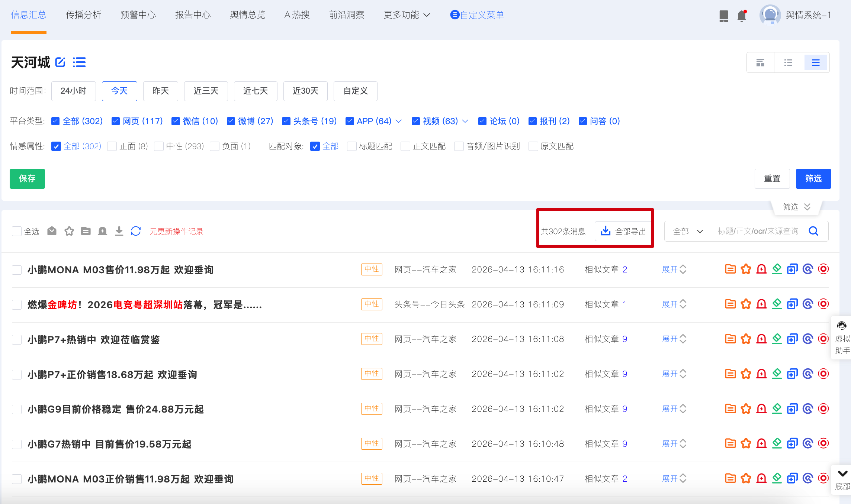851x504 pixels.
Task: Open the 全部 search scope dropdown
Action: click(x=687, y=231)
